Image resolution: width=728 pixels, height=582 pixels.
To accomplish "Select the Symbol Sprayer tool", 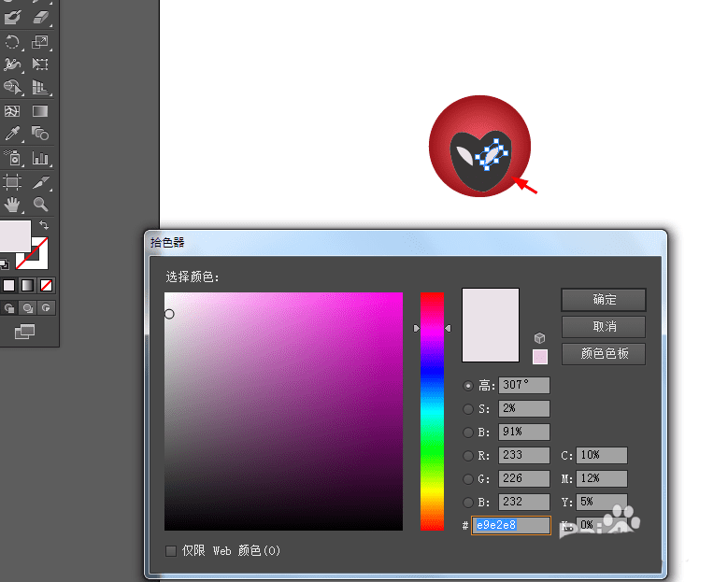I will [x=12, y=158].
